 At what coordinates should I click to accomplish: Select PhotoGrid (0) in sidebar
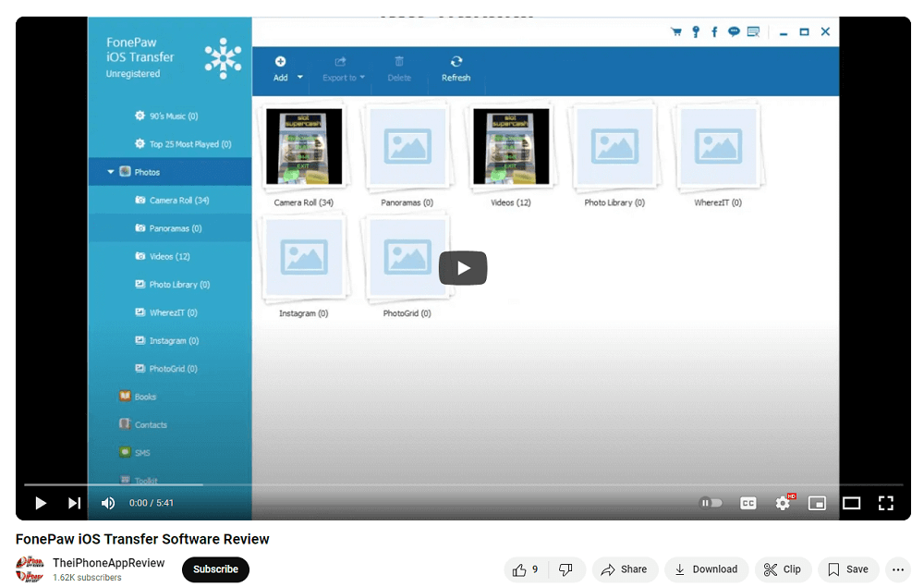pyautogui.click(x=170, y=368)
